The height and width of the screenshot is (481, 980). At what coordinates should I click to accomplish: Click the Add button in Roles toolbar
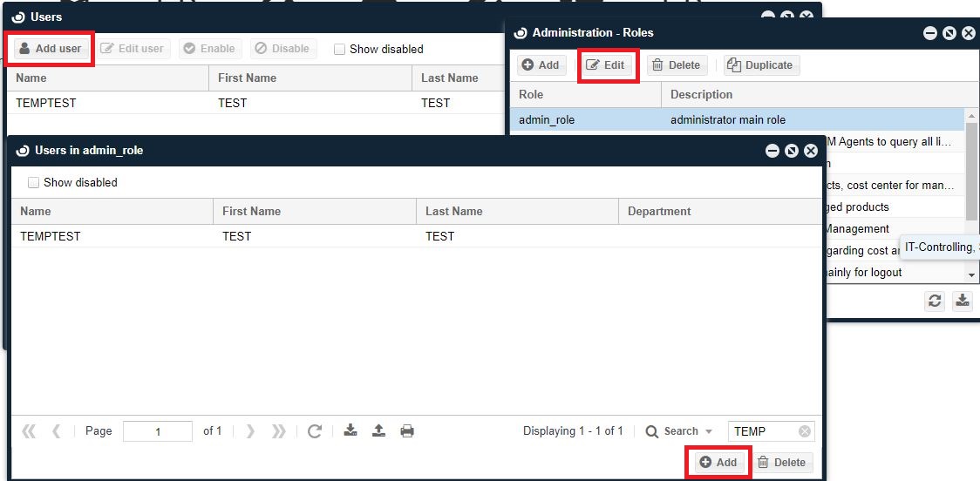point(541,65)
